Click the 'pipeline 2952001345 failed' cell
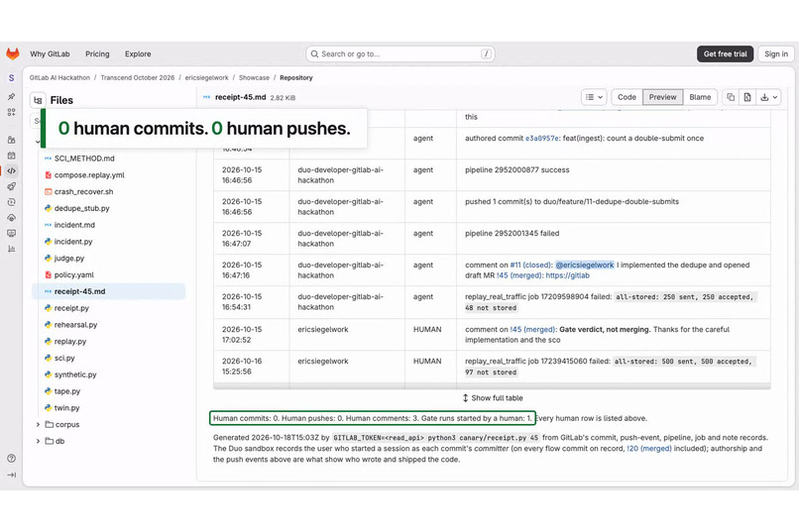This screenshot has height=532, width=799. (613, 238)
